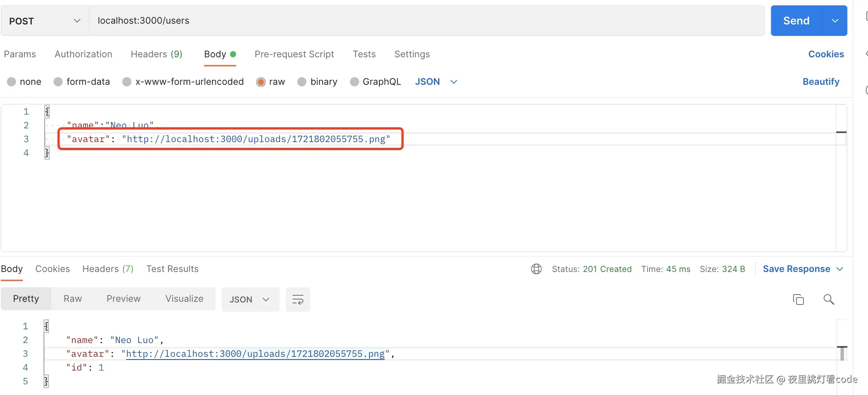The width and height of the screenshot is (868, 395).
Task: Select the GraphQL radio option
Action: tap(355, 82)
